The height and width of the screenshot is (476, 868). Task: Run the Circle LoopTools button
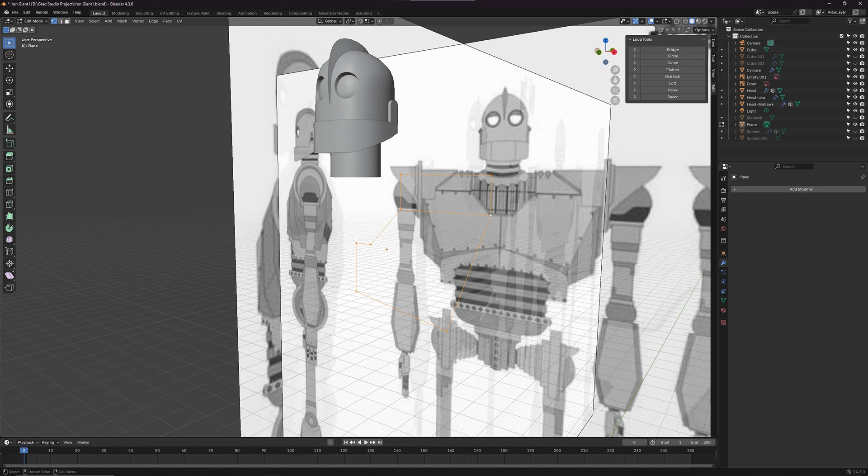pyautogui.click(x=673, y=56)
